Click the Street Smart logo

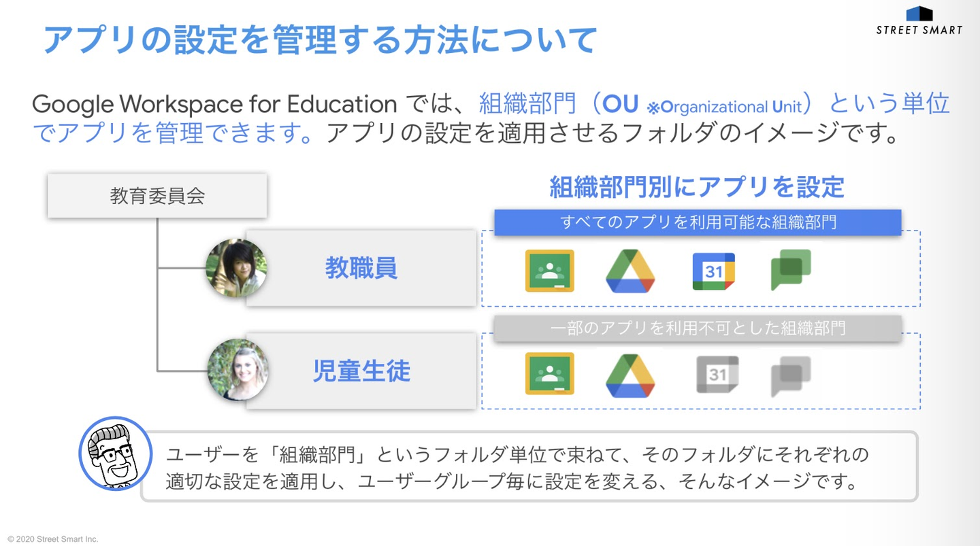coord(919,21)
